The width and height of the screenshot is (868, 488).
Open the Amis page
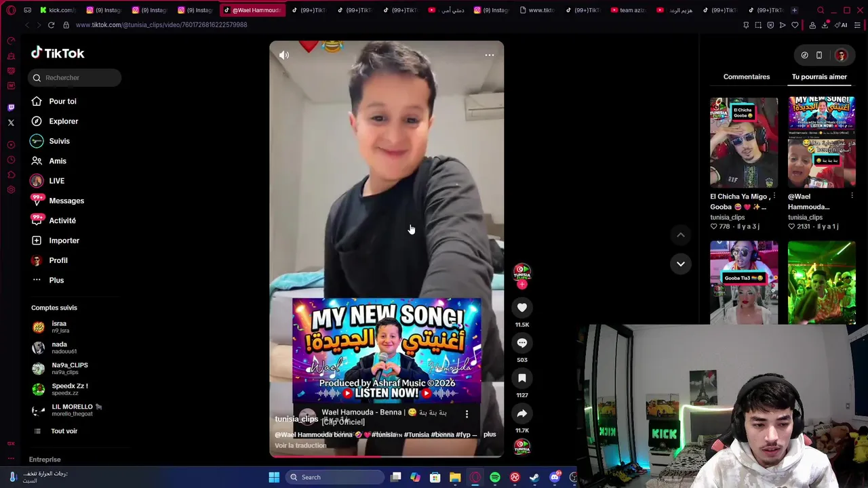point(57,161)
